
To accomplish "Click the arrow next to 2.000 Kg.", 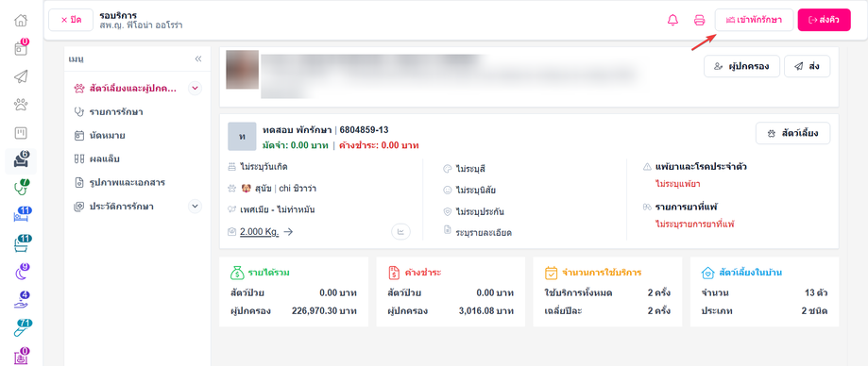I will pos(288,232).
